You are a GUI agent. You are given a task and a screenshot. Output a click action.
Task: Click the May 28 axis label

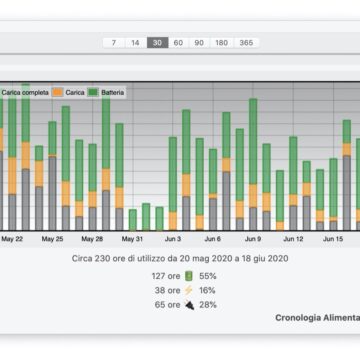click(x=92, y=239)
